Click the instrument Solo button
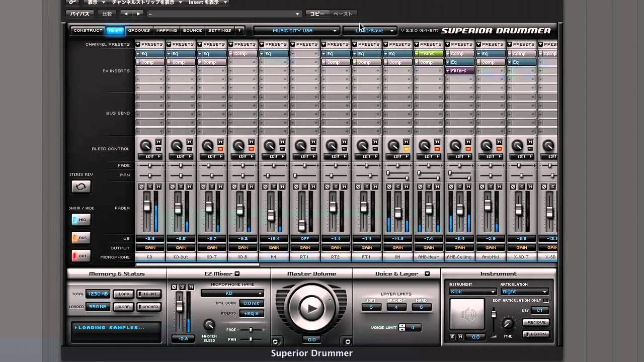The image size is (644, 362). tap(453, 337)
